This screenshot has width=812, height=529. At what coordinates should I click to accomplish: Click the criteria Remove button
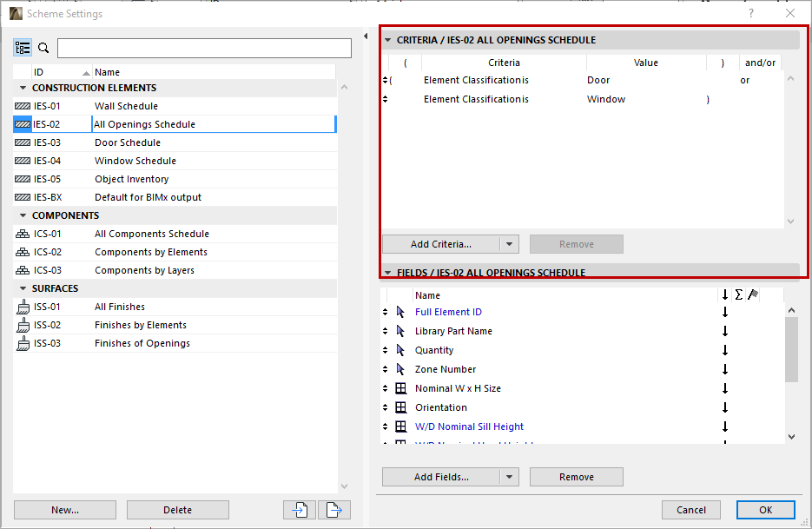coord(577,244)
